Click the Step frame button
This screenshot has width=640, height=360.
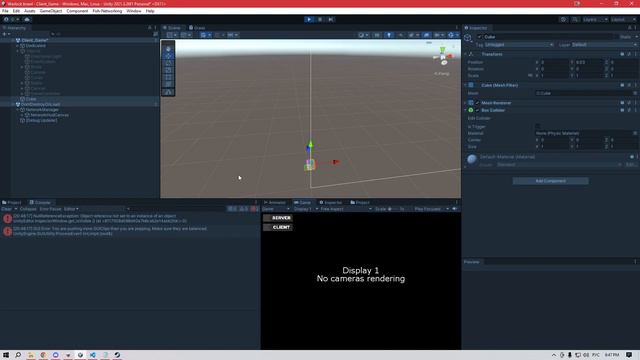click(x=331, y=19)
